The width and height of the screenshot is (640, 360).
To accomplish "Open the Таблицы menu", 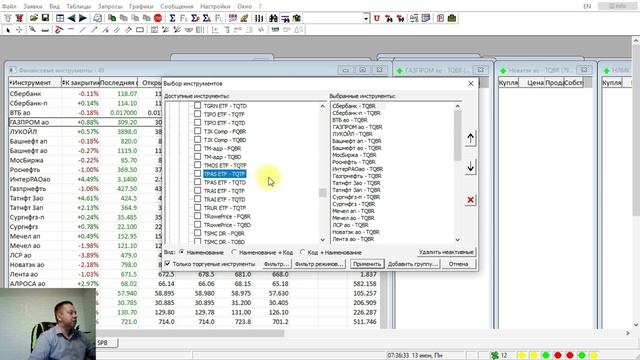I will point(79,6).
